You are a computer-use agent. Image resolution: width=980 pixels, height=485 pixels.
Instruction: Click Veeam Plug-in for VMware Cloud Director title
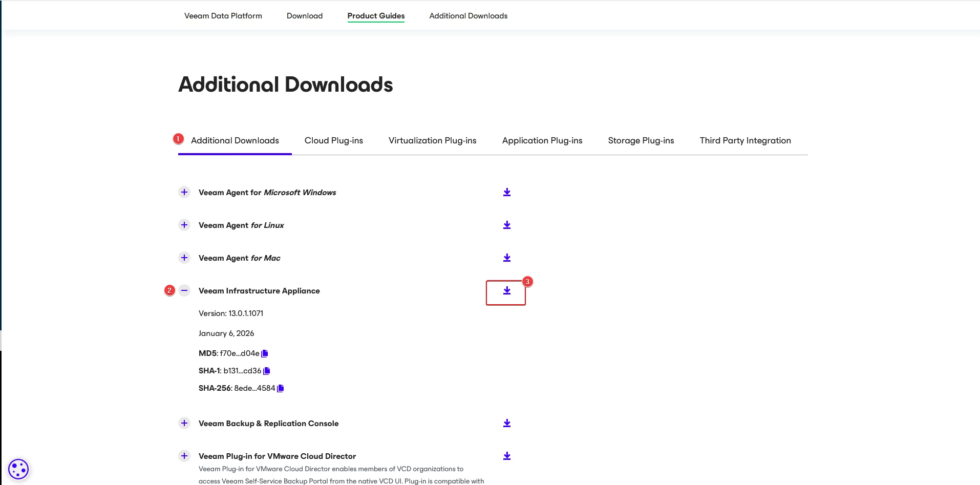277,456
